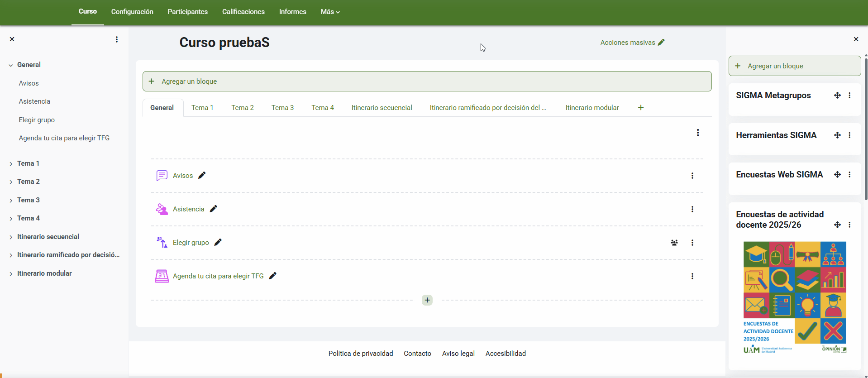This screenshot has width=868, height=378.
Task: Toggle Acciones masivas bulk edit mode
Action: pyautogui.click(x=632, y=43)
